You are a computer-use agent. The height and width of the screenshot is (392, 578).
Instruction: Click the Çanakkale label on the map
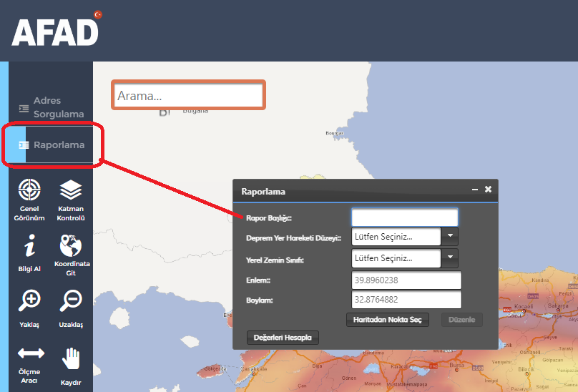click(254, 369)
